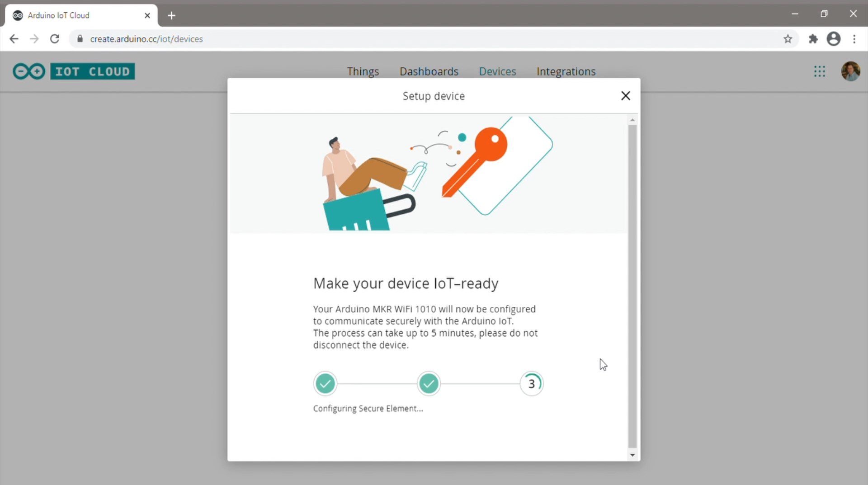Screen dimensions: 868x485
Task: Go back to the previous page
Action: pyautogui.click(x=14, y=39)
